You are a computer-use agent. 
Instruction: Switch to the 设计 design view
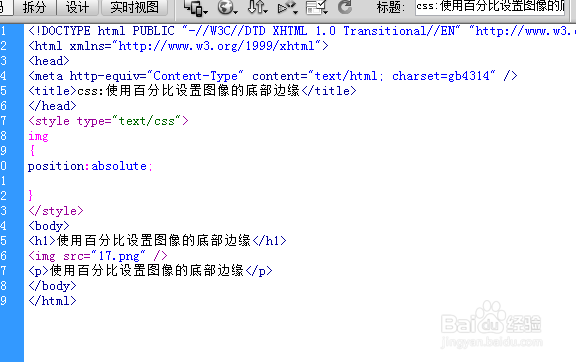coord(78,7)
